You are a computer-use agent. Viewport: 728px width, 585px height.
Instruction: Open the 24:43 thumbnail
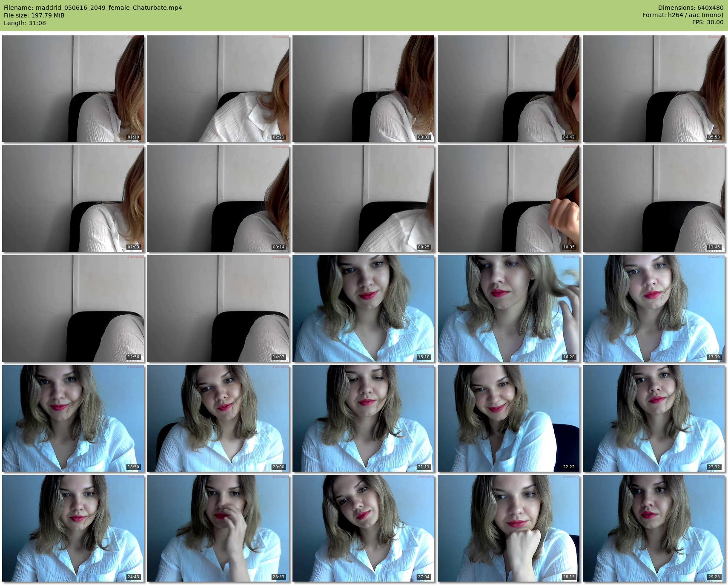[x=73, y=528]
